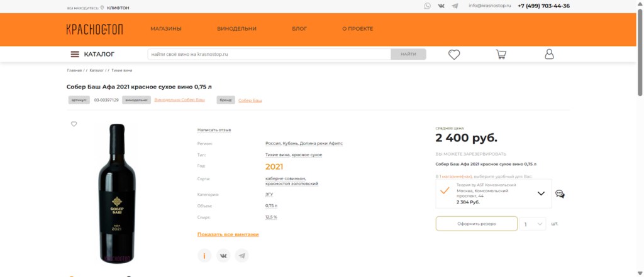The image size is (644, 277).
Task: Select the Теория by AST store checkmark
Action: pyautogui.click(x=445, y=191)
